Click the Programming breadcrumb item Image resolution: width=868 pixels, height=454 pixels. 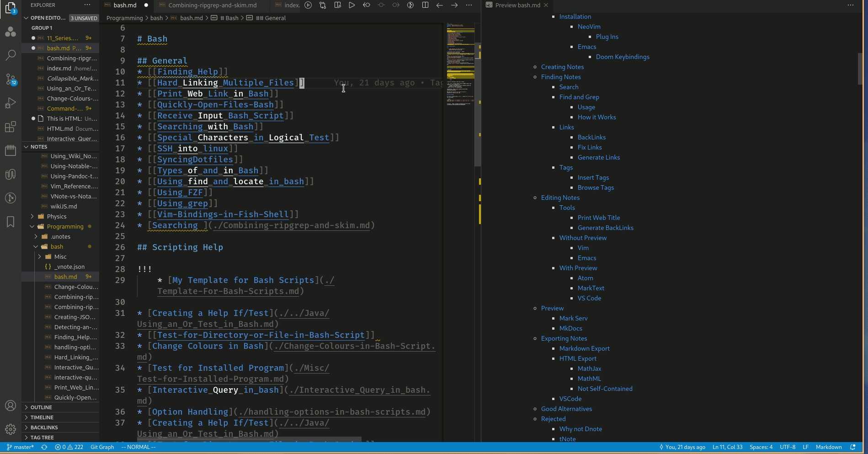[124, 18]
